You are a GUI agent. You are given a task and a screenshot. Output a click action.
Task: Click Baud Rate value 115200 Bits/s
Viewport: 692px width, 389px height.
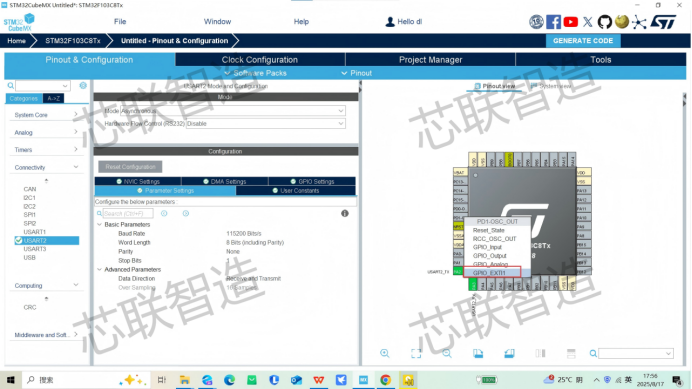click(x=244, y=234)
